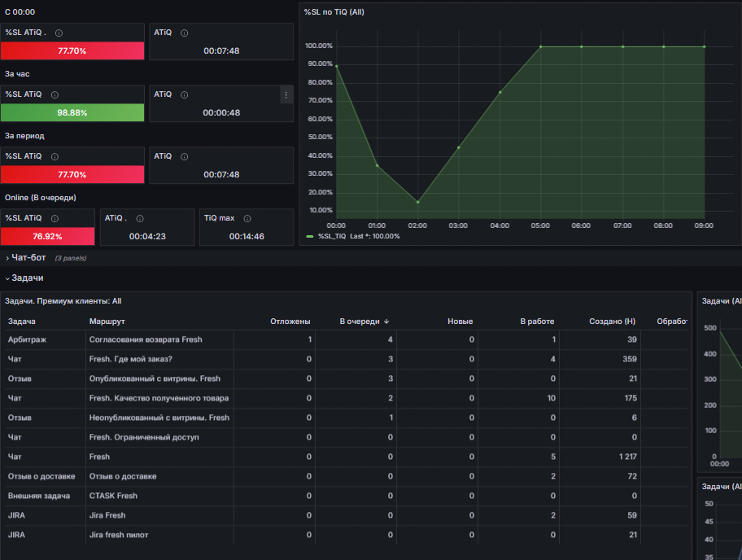Click the sort arrow on В очереди column
This screenshot has height=560, width=742.
[x=386, y=322]
